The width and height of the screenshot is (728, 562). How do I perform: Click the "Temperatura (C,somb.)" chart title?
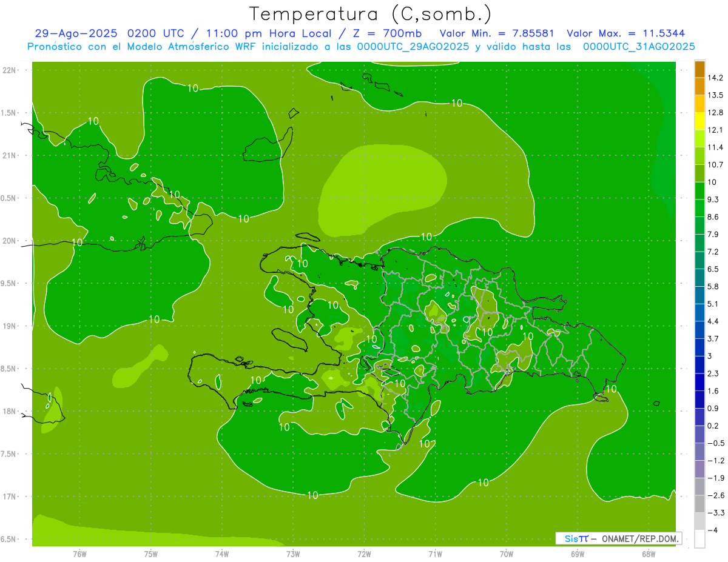point(371,14)
